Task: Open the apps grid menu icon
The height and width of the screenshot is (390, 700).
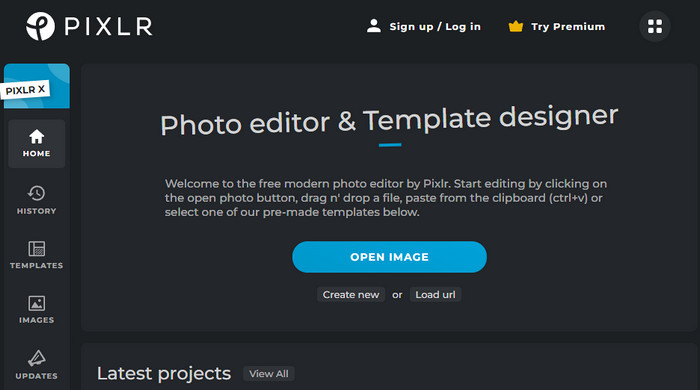Action: [x=654, y=26]
